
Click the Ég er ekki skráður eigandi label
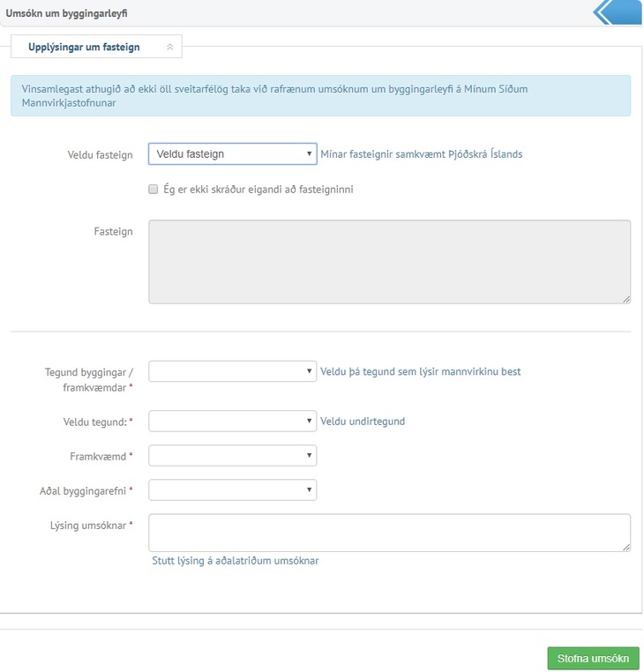(x=258, y=190)
